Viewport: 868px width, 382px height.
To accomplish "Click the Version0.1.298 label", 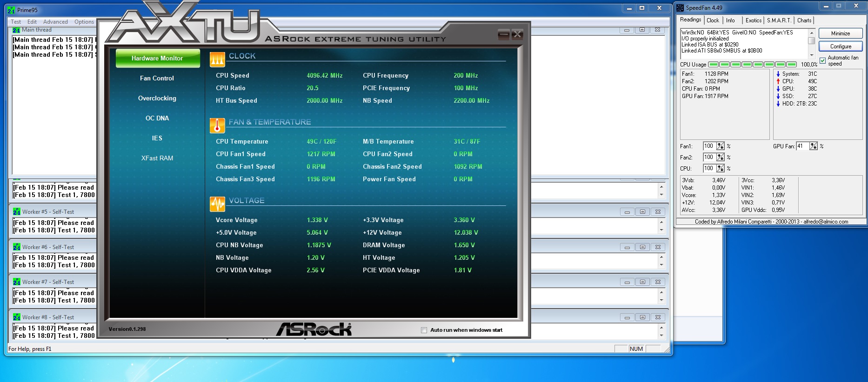I will pyautogui.click(x=127, y=329).
